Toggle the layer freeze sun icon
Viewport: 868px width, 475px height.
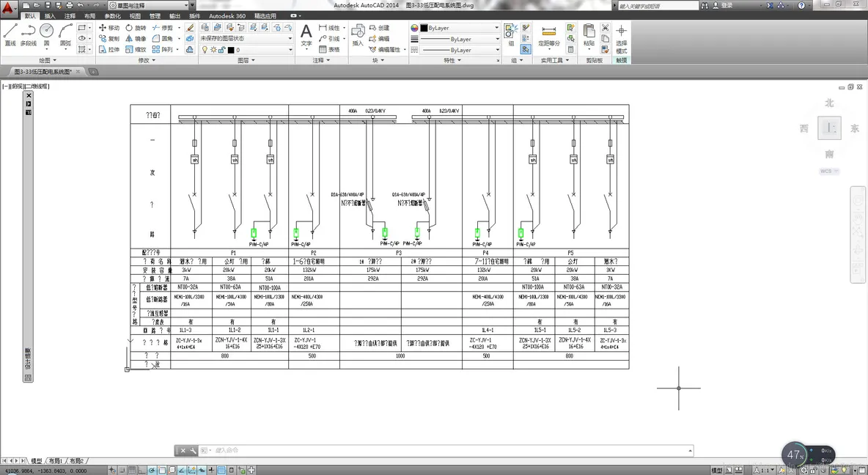click(x=213, y=50)
